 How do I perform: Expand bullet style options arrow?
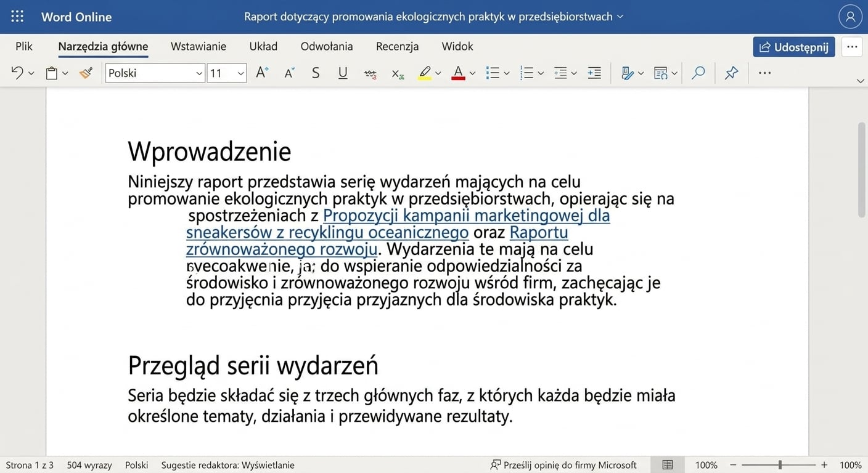pos(507,73)
